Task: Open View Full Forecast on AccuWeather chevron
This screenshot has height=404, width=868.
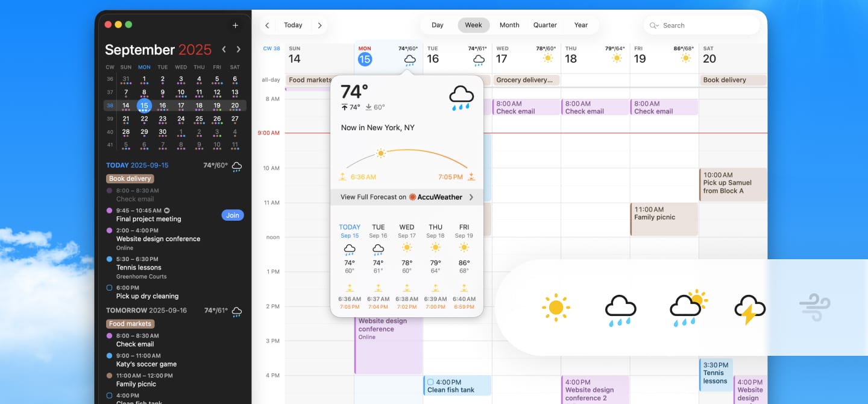Action: tap(471, 197)
